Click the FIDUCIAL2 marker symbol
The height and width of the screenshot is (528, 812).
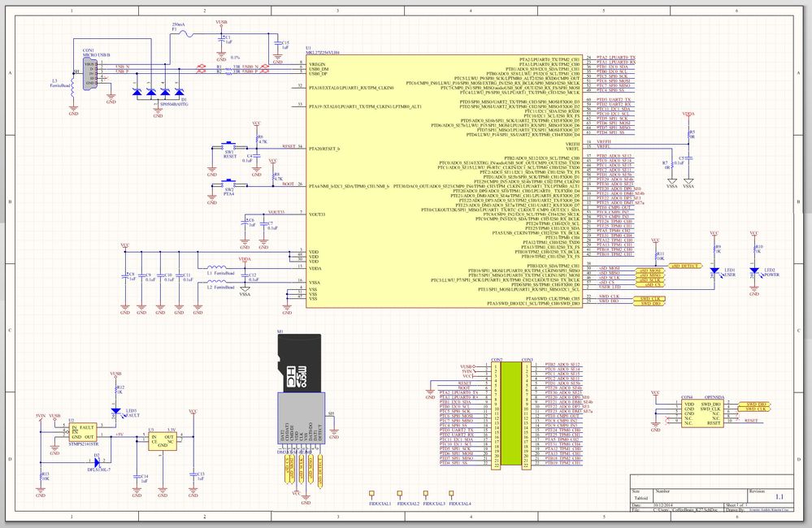point(399,494)
